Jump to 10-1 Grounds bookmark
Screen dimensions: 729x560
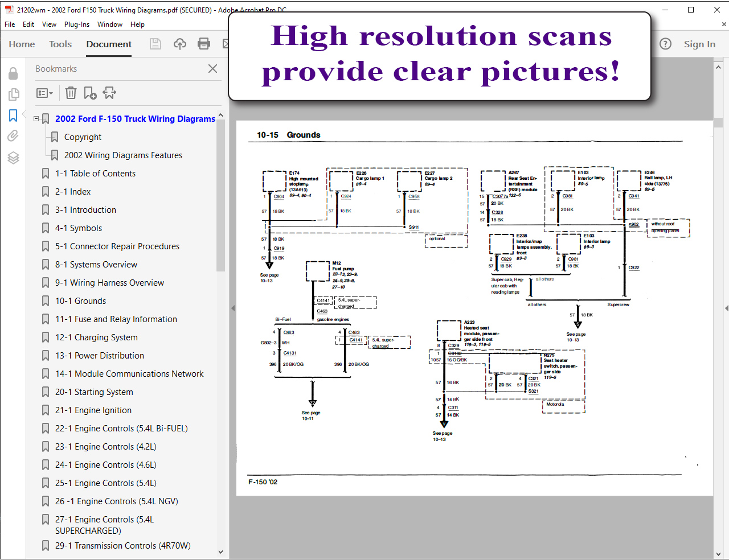[x=80, y=301]
